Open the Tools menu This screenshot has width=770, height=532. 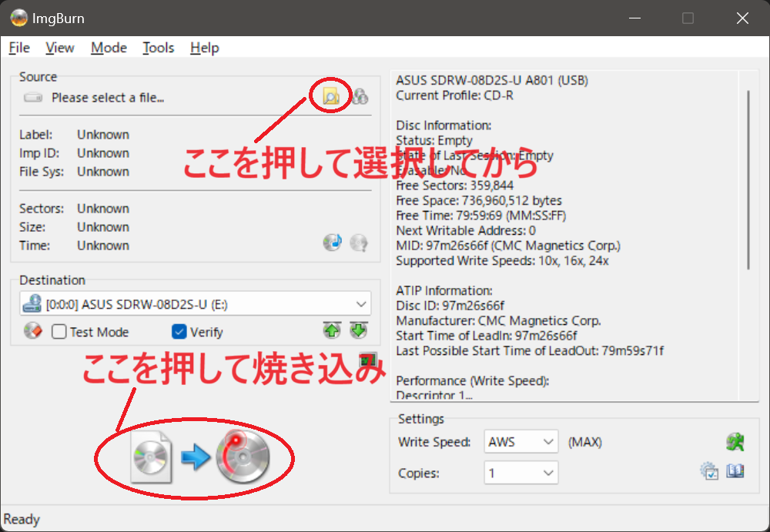(x=159, y=48)
